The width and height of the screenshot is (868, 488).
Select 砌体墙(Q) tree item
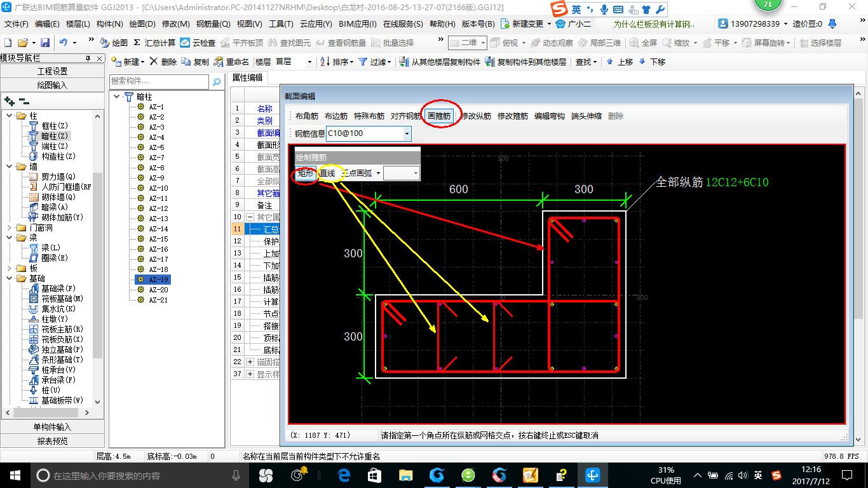click(x=52, y=197)
